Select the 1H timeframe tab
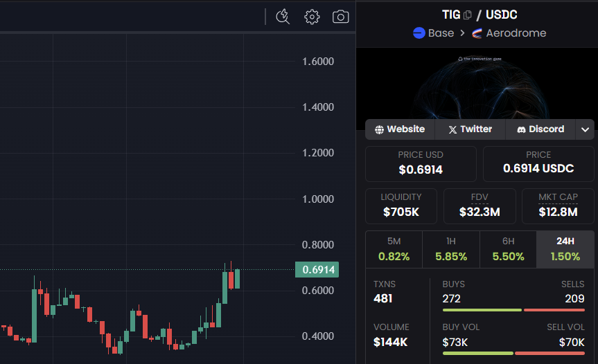598x364 pixels. tap(451, 249)
